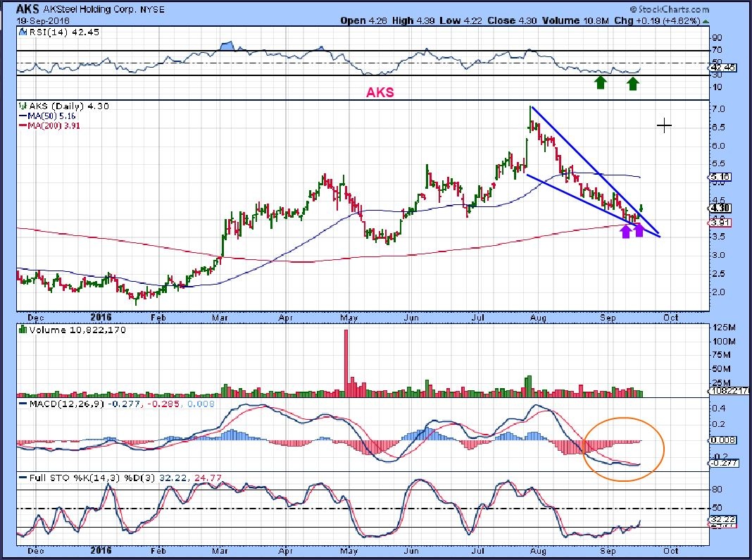This screenshot has width=752, height=560.
Task: Click the 4.30 price tag on the right axis
Action: pos(720,209)
